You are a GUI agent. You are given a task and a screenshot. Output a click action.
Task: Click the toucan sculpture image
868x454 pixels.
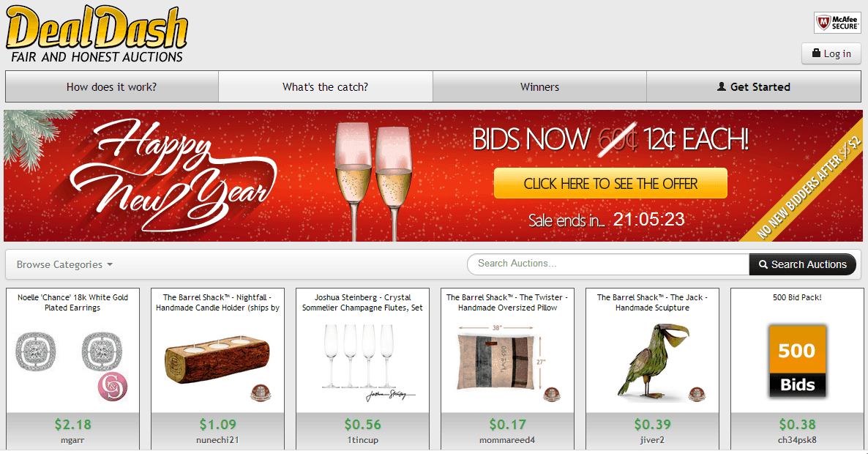point(653,362)
